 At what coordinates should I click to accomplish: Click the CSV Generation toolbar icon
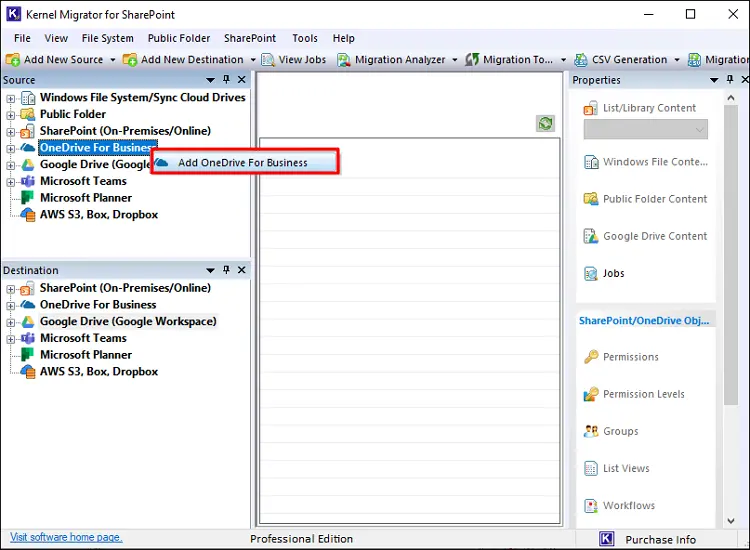click(581, 60)
